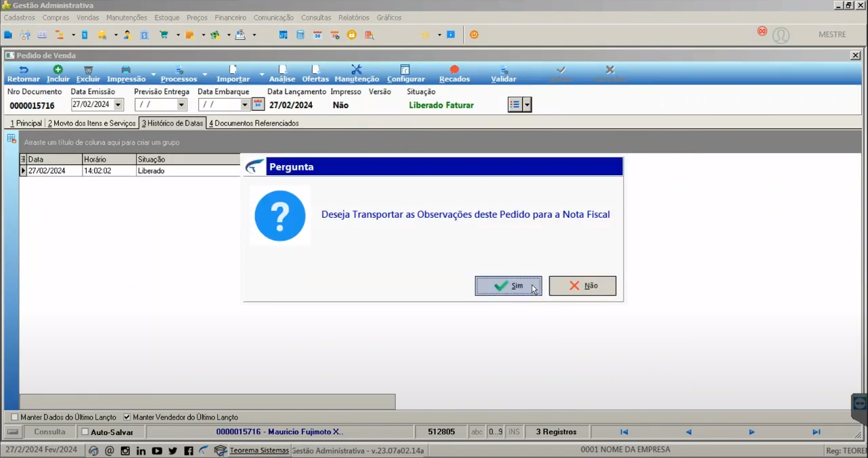Click the shopping cart icon in main toolbar
The height and width of the screenshot is (458, 868).
tap(164, 35)
